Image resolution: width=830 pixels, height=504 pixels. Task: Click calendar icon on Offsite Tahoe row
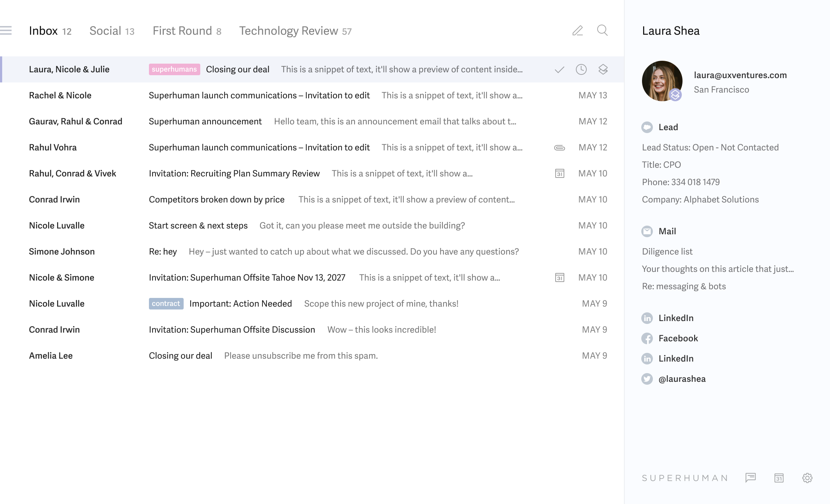pos(560,278)
